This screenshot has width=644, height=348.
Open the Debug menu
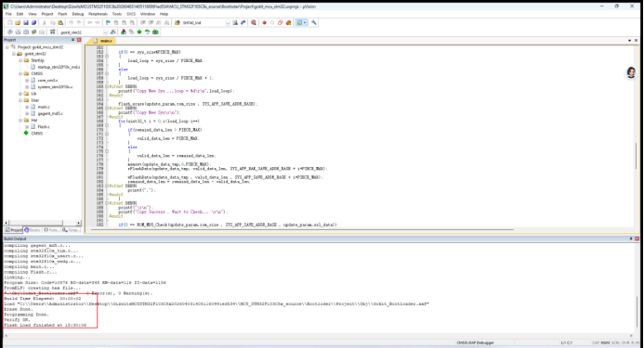point(78,14)
